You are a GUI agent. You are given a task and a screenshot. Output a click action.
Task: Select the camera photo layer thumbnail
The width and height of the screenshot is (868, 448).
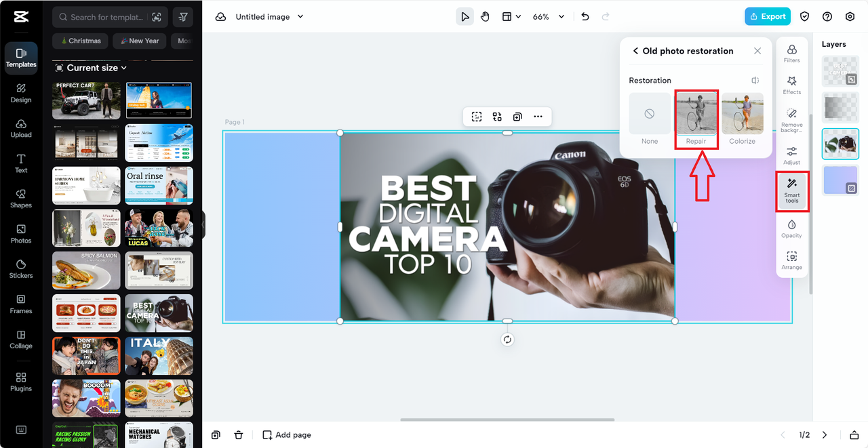[840, 144]
